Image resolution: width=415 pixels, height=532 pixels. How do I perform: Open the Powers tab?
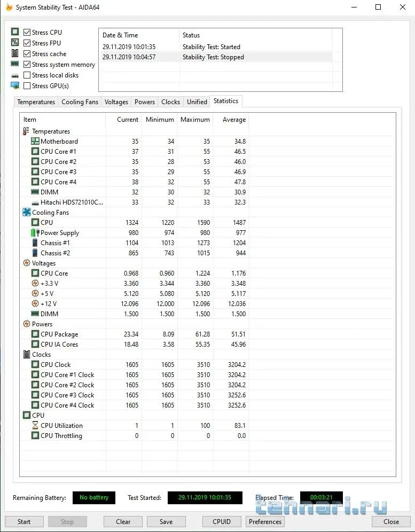click(x=145, y=102)
